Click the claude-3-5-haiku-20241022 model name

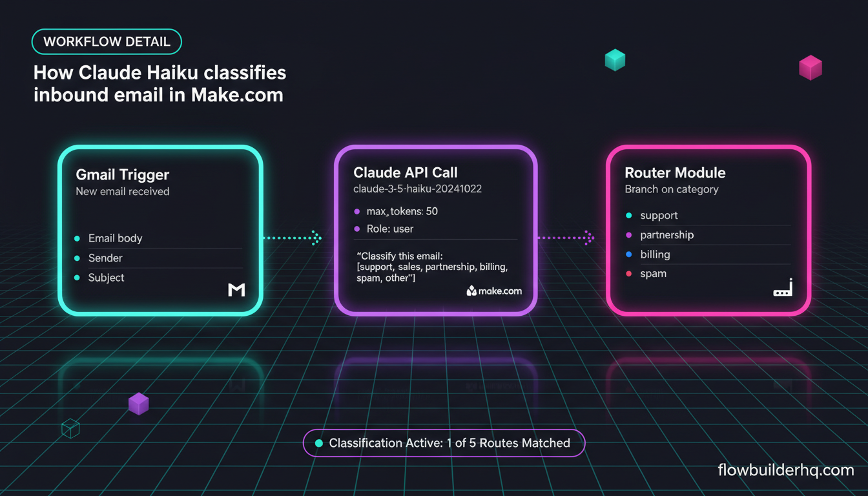pyautogui.click(x=417, y=189)
